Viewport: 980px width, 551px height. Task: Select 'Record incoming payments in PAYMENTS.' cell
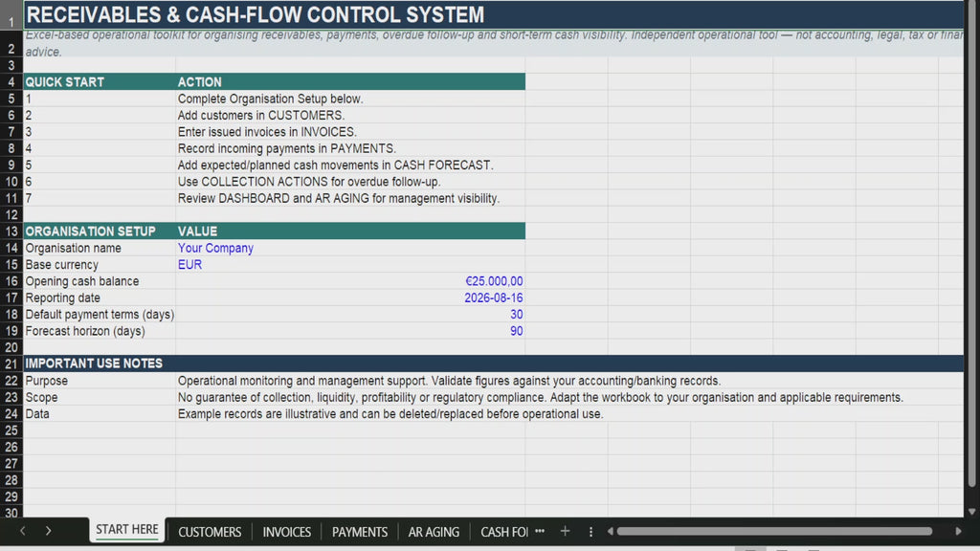click(350, 148)
